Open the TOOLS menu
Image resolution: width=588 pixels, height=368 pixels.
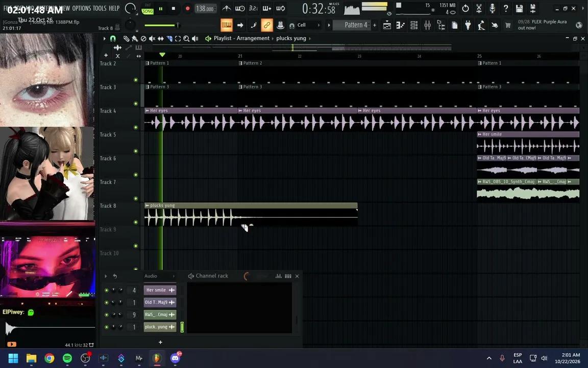click(100, 8)
